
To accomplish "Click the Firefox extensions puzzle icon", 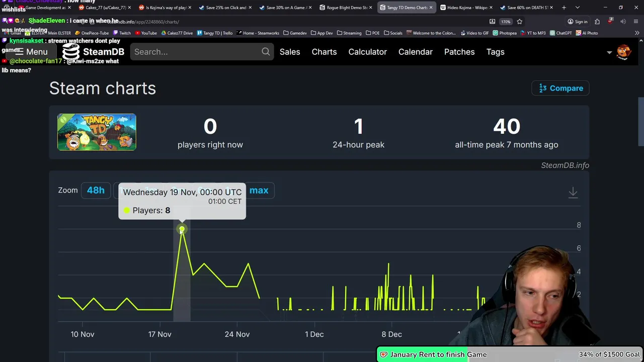I will [x=597, y=22].
